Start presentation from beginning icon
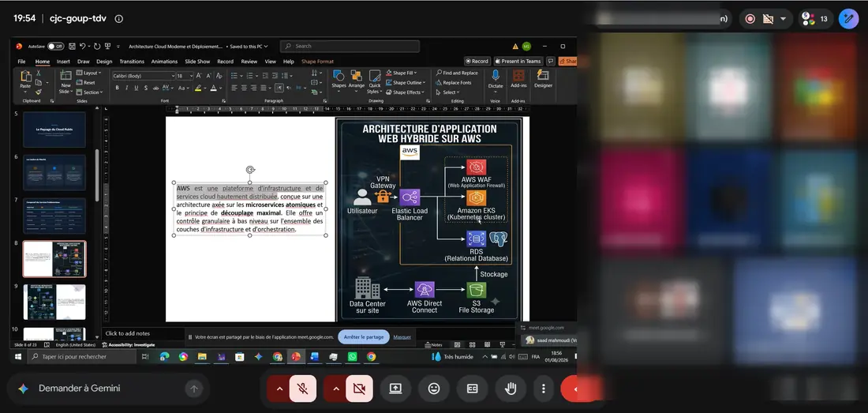The image size is (868, 413). (108, 47)
